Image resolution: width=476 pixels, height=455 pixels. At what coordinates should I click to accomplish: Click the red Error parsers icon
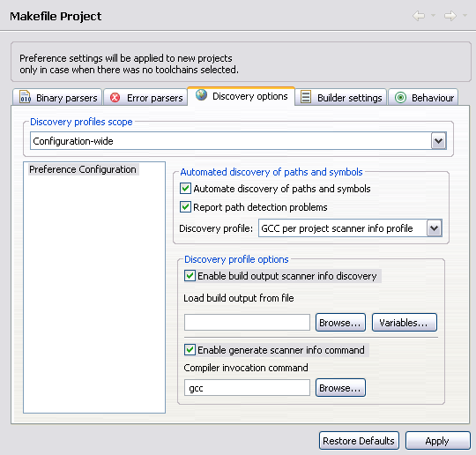click(115, 98)
